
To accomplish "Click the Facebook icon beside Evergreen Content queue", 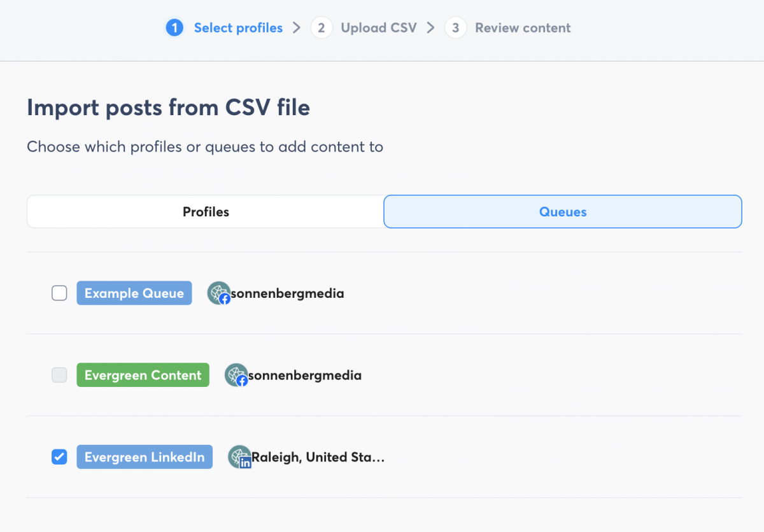I will [x=241, y=381].
